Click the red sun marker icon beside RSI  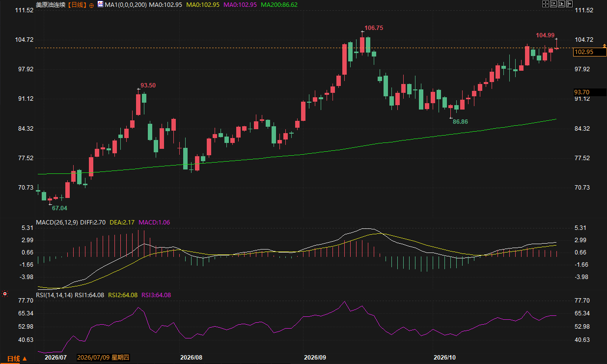pos(5,294)
